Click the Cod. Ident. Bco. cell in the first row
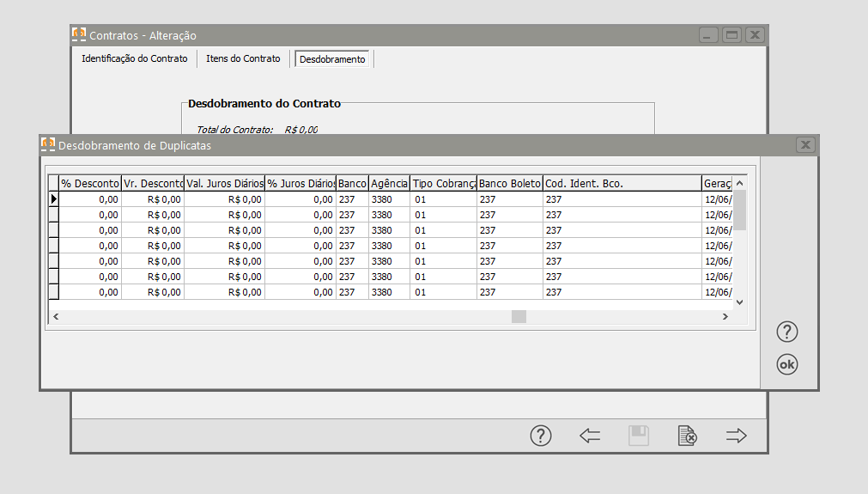This screenshot has height=494, width=868. point(622,199)
